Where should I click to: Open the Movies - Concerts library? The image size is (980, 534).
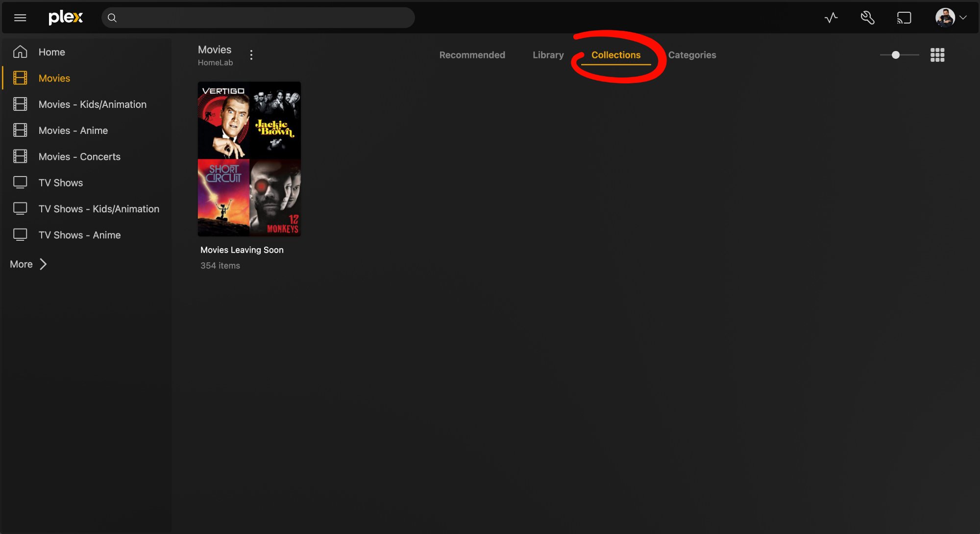pos(79,156)
